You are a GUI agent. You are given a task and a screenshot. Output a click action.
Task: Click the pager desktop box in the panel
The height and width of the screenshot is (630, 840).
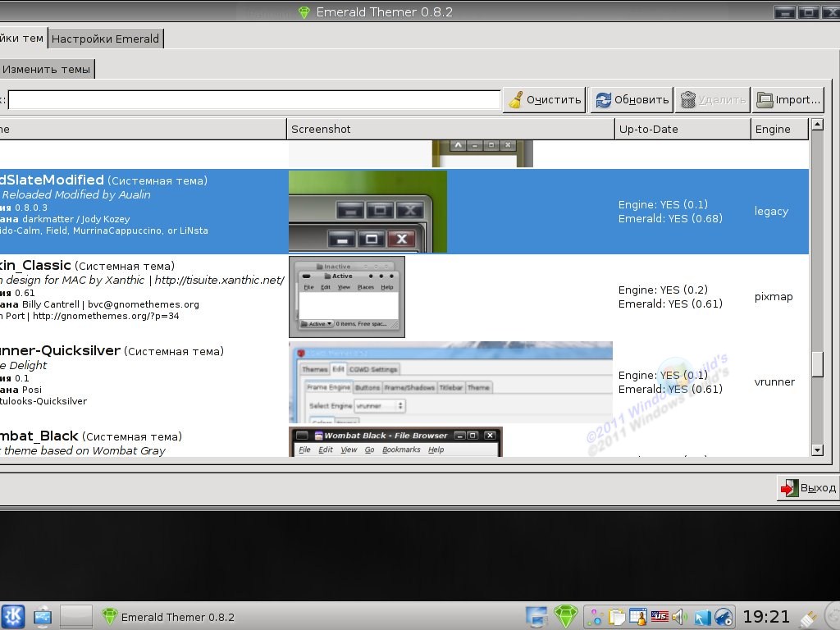pyautogui.click(x=75, y=617)
